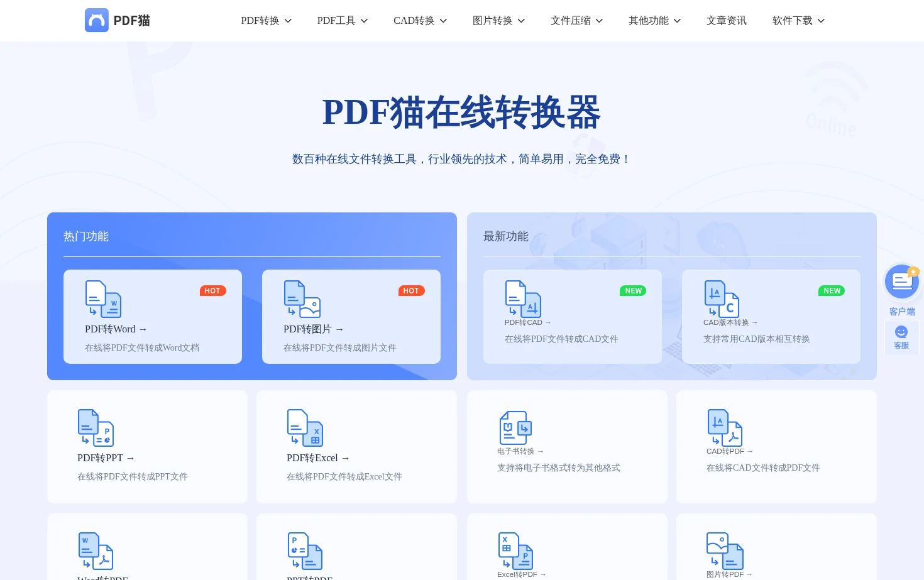Image resolution: width=924 pixels, height=580 pixels.
Task: Click the 在线将PDF文件转成PPT文件 description
Action: [x=133, y=477]
